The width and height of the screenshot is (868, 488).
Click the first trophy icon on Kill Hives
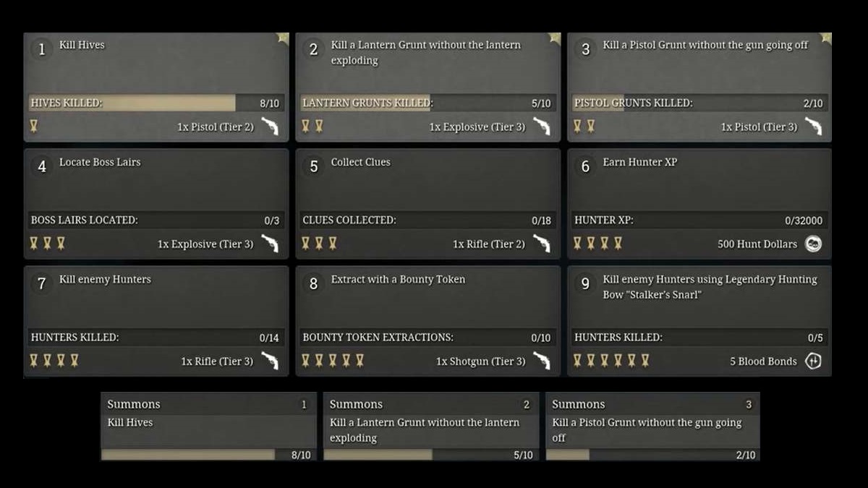33,125
